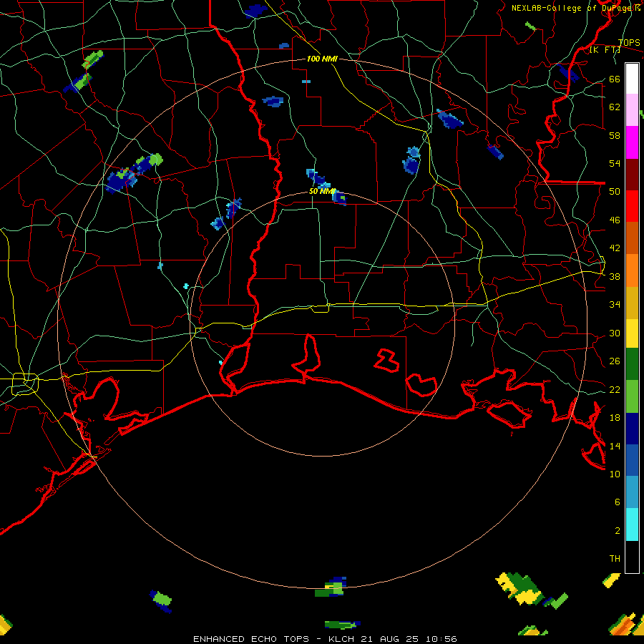Click the 22 value on the scale

tap(615, 389)
